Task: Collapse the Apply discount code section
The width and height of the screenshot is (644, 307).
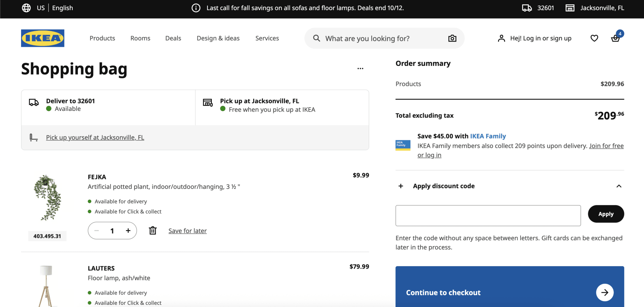Action: click(x=619, y=186)
